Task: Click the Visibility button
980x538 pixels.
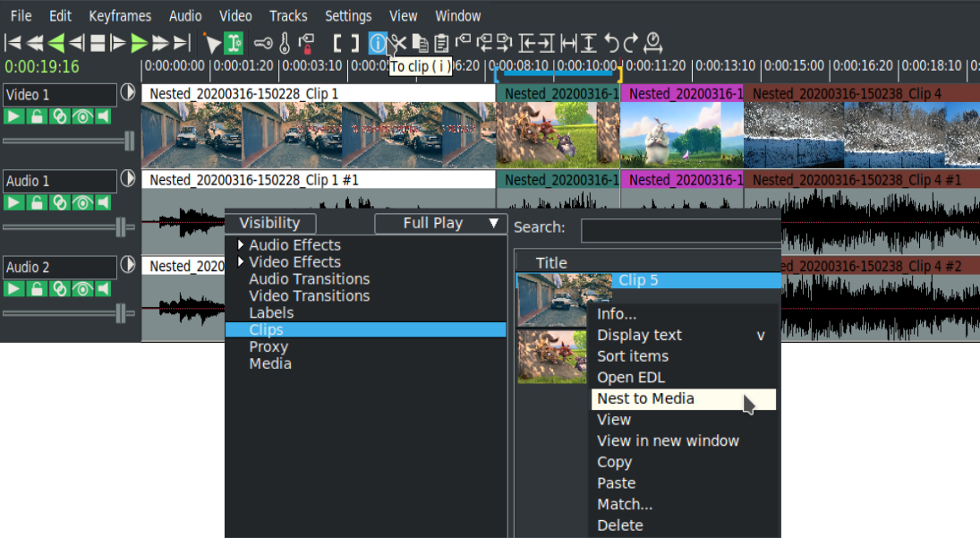Action: coord(270,223)
